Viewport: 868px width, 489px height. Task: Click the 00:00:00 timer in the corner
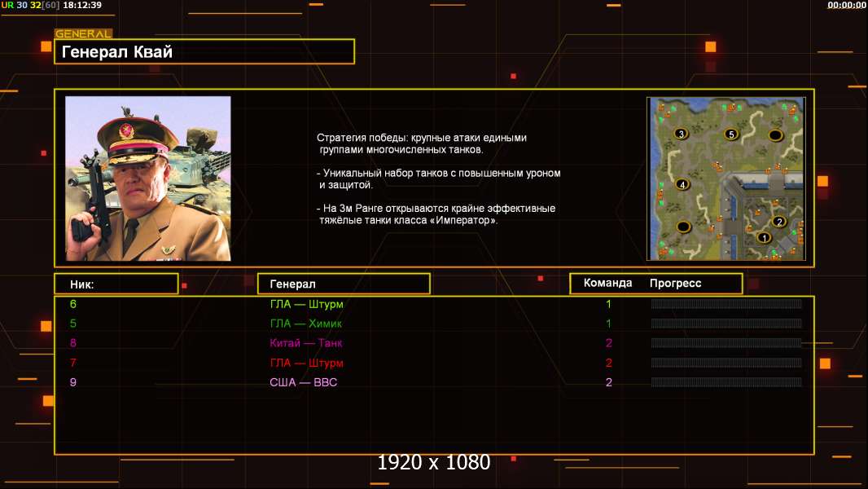click(846, 5)
